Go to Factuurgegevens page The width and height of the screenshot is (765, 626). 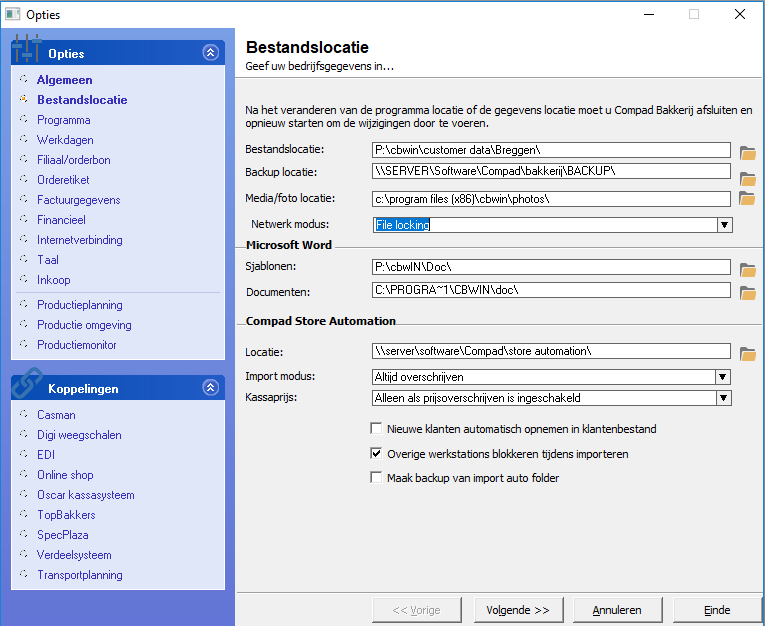(x=79, y=200)
